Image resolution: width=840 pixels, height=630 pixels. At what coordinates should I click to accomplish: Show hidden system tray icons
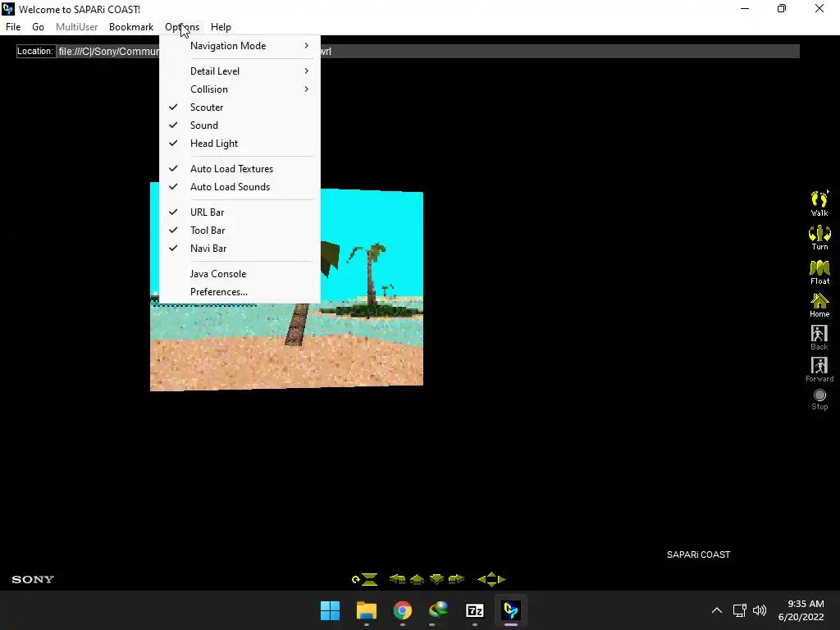(x=717, y=610)
